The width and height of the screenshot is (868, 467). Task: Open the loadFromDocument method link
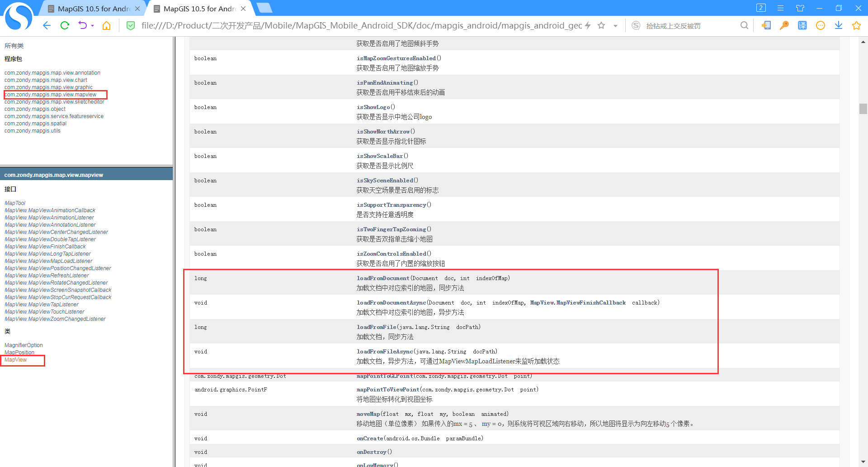coord(383,278)
